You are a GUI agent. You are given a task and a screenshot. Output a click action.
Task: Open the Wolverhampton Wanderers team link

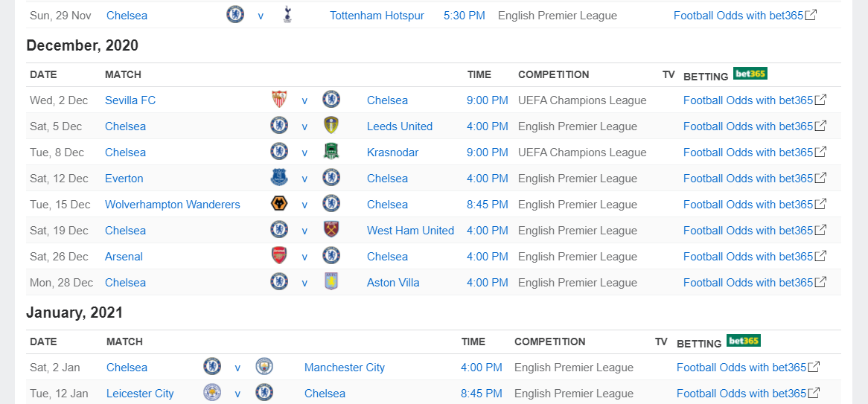(x=173, y=205)
